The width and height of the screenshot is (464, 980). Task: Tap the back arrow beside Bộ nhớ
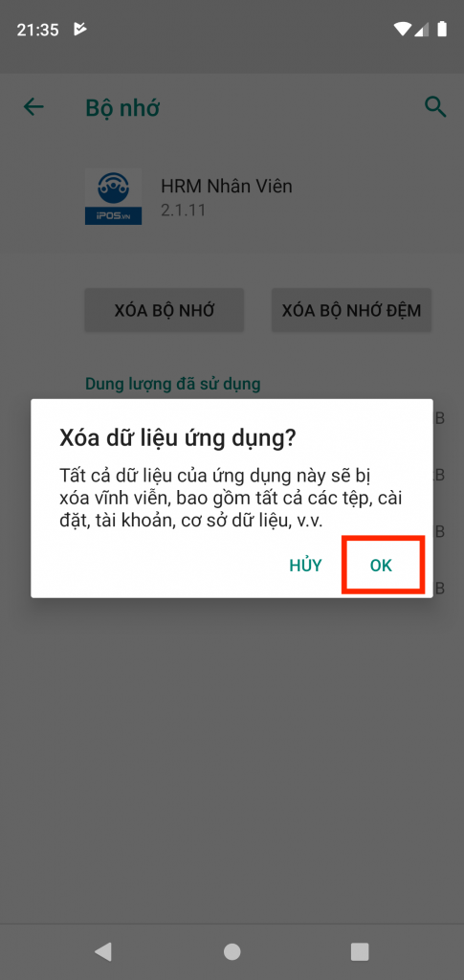[x=33, y=107]
